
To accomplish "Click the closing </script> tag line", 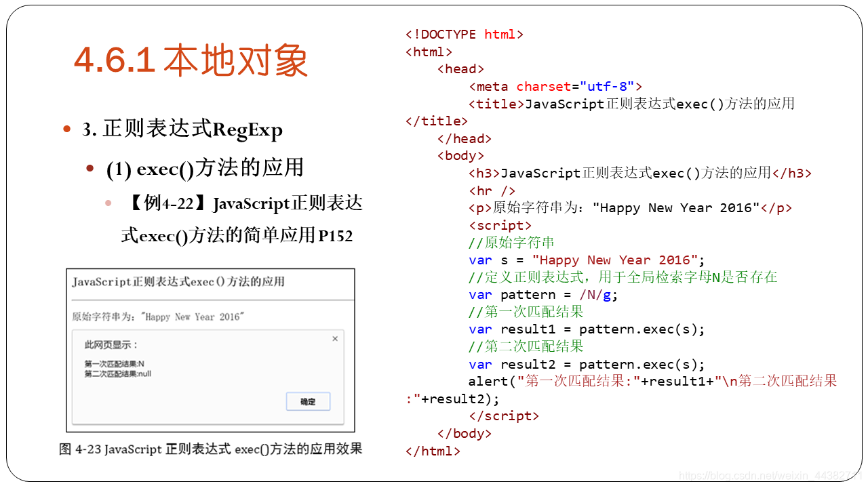I will (x=503, y=415).
